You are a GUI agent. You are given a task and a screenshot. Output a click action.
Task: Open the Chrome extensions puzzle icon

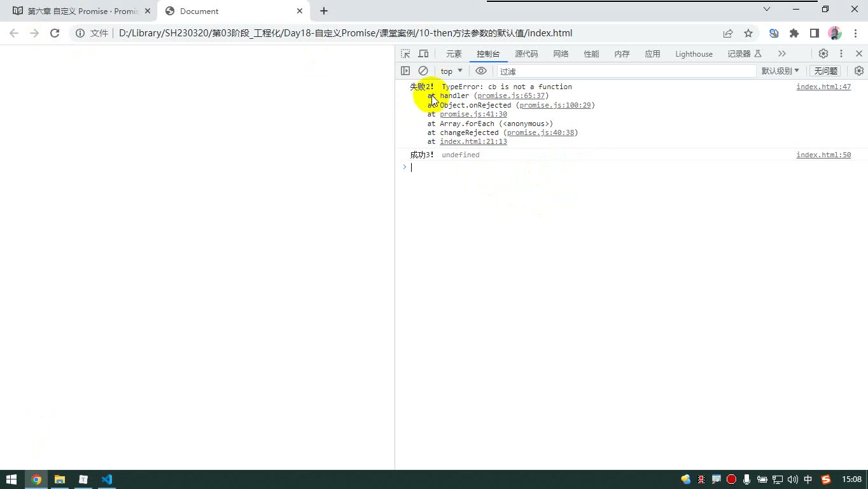click(x=794, y=33)
